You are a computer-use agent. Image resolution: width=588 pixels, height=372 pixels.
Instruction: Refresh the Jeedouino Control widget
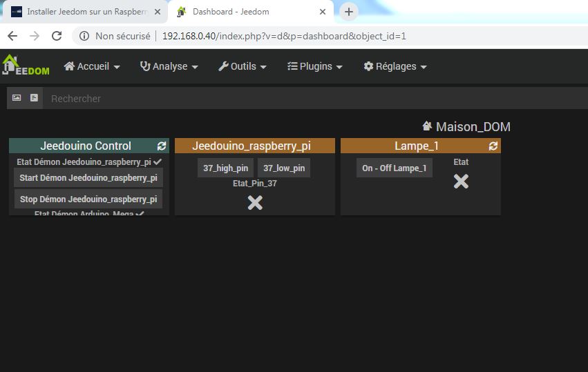click(162, 146)
